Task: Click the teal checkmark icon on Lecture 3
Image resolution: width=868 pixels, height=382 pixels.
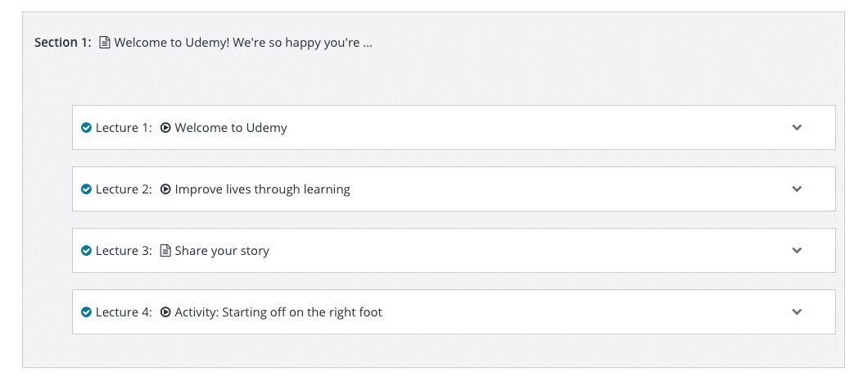Action: [x=86, y=251]
